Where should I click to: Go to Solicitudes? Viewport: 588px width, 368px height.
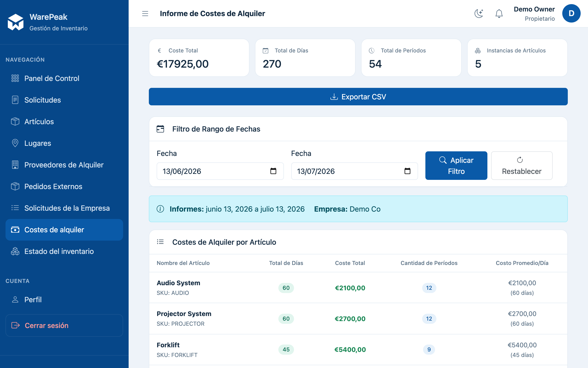[x=64, y=100]
